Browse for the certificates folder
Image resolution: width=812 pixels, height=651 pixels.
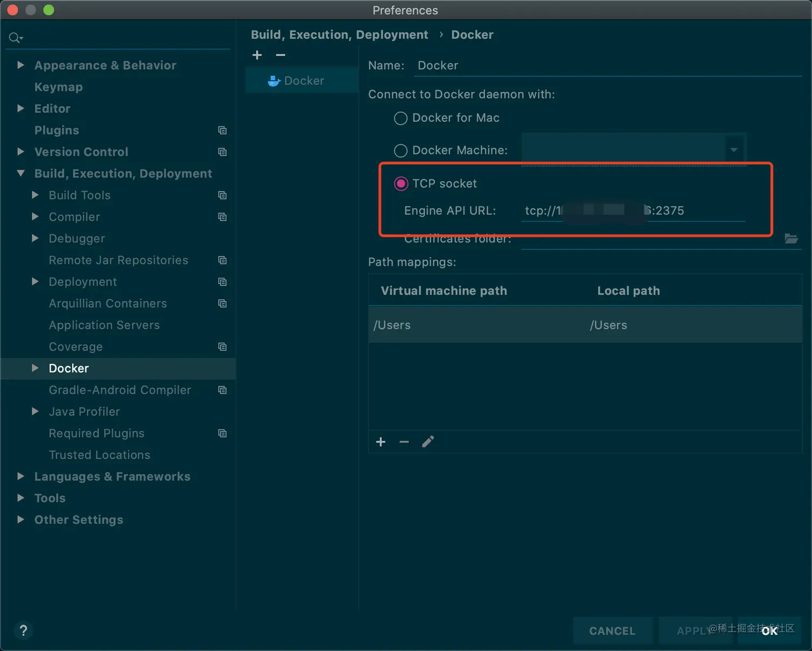791,238
